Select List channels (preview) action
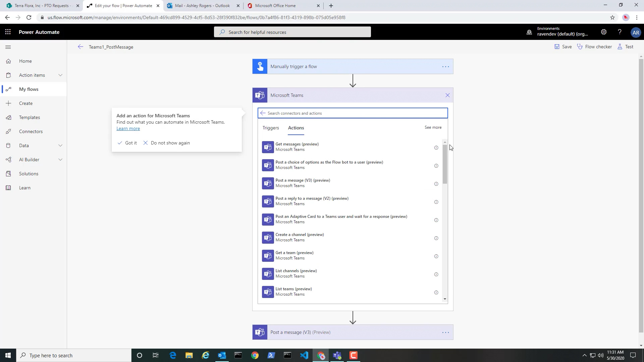644x362 pixels. tap(350, 274)
